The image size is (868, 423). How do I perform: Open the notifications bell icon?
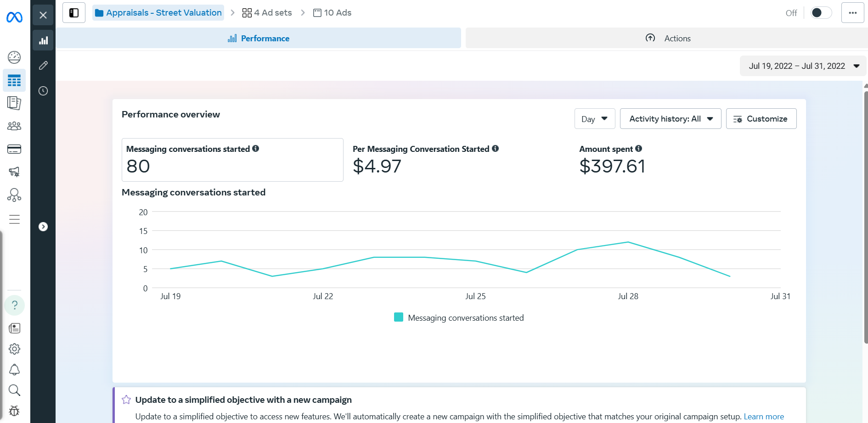pos(14,370)
